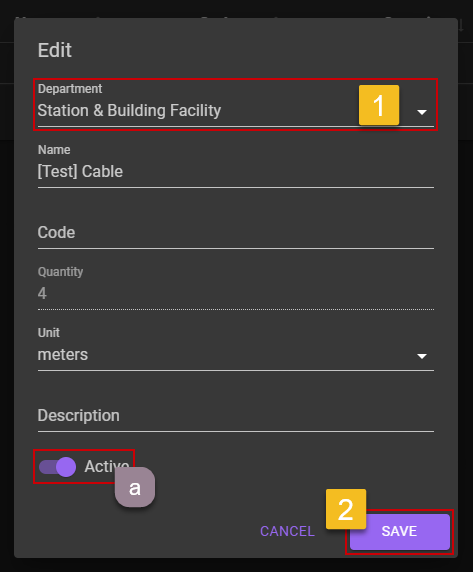Click the meters unit value
This screenshot has width=473, height=572.
click(63, 355)
